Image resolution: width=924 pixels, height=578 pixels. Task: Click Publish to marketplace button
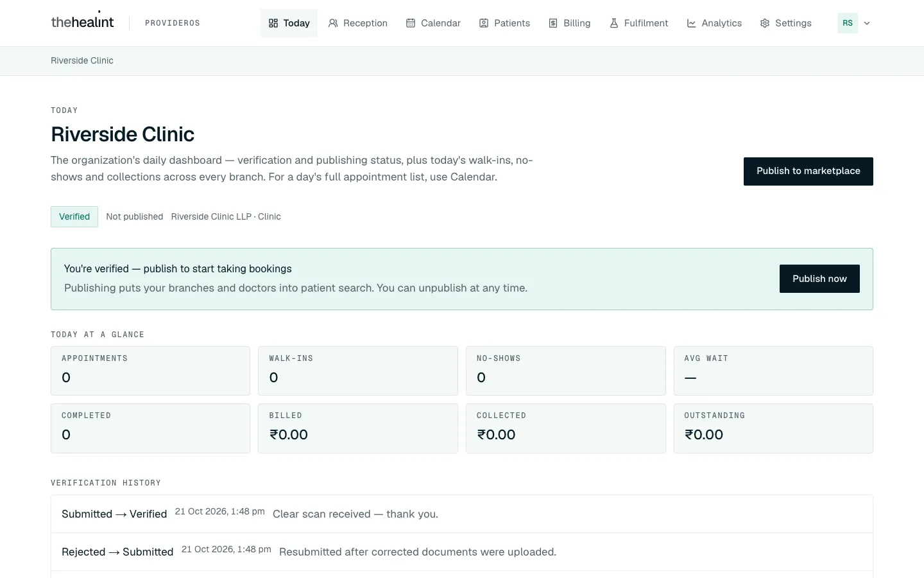tap(809, 171)
